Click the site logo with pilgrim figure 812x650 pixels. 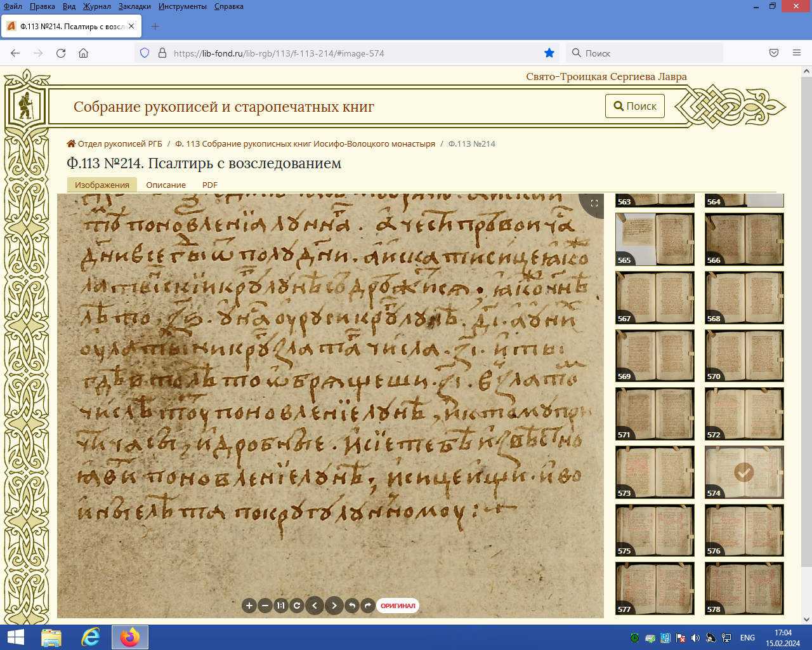26,106
